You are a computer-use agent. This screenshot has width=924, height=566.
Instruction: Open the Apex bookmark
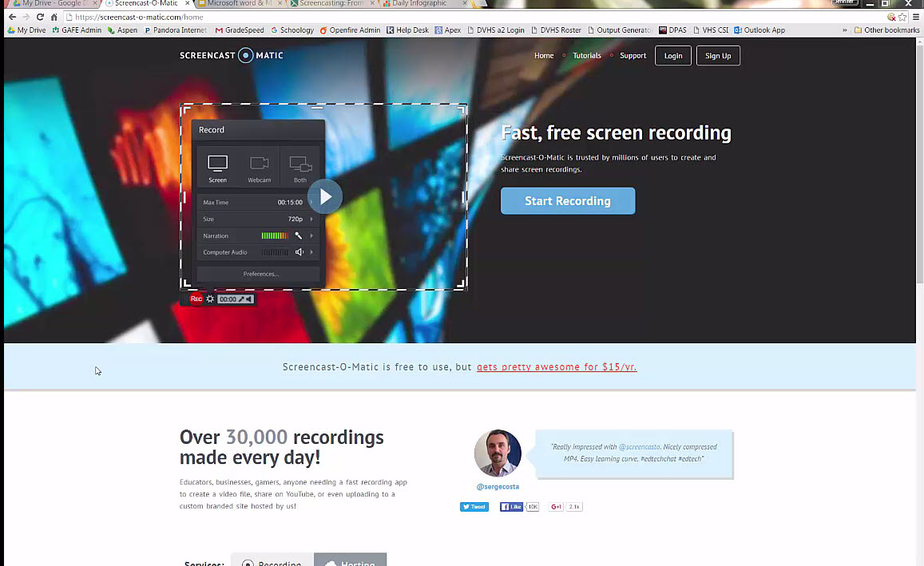pyautogui.click(x=448, y=30)
